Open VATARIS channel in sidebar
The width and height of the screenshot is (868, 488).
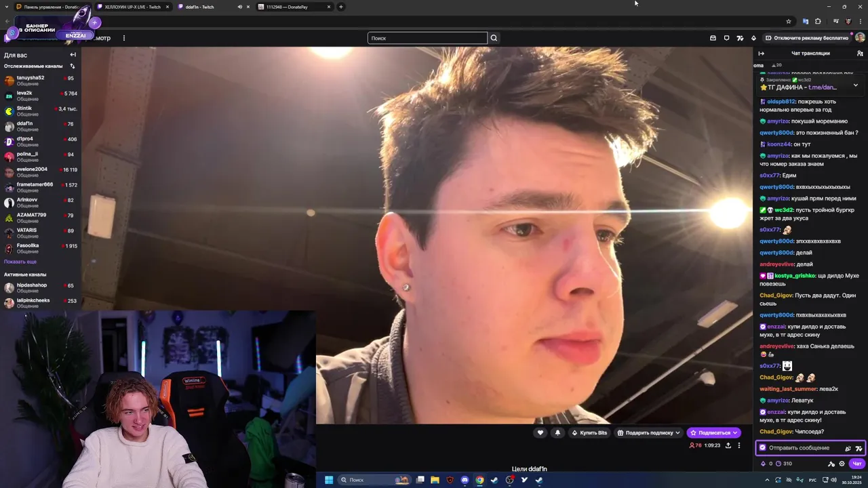click(x=41, y=233)
